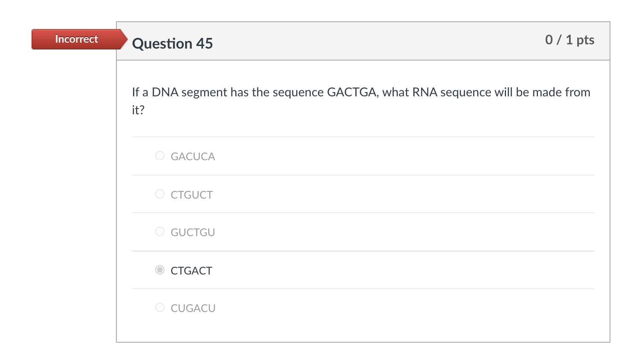
Task: Click the red Incorrect badge
Action: 77,39
